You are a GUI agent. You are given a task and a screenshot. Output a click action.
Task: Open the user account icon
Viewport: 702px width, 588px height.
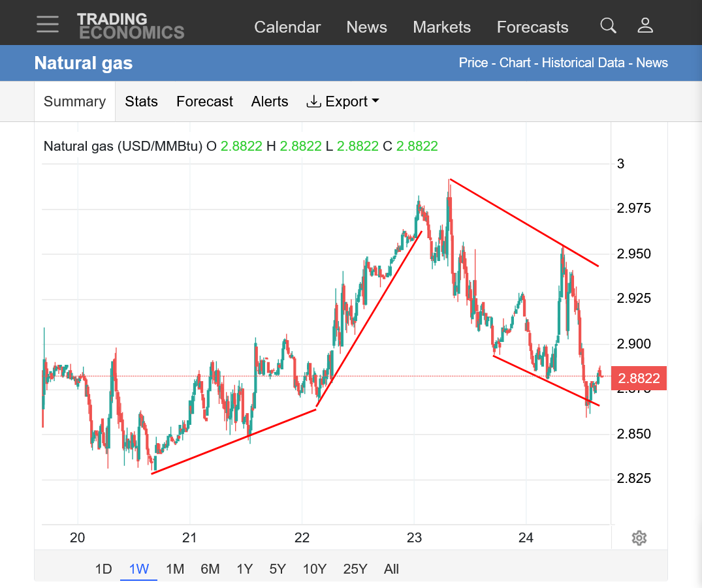click(x=645, y=26)
